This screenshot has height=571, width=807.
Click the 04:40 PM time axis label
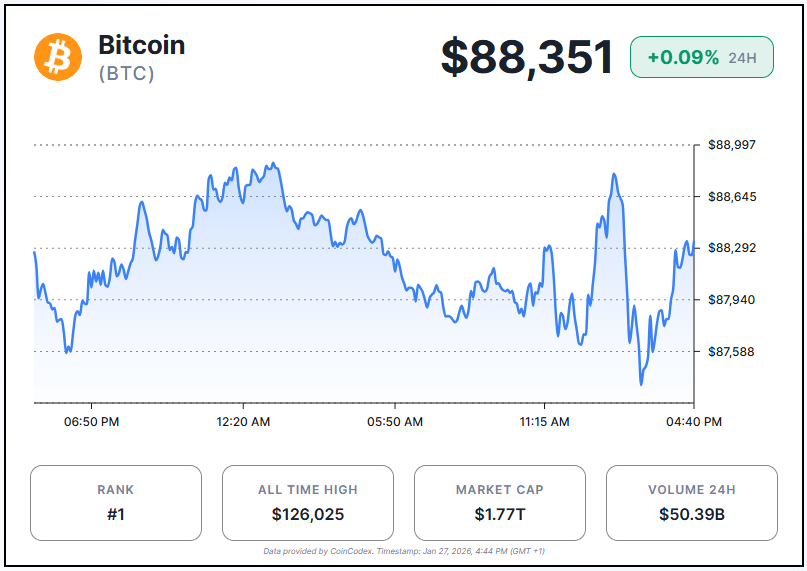click(x=694, y=422)
